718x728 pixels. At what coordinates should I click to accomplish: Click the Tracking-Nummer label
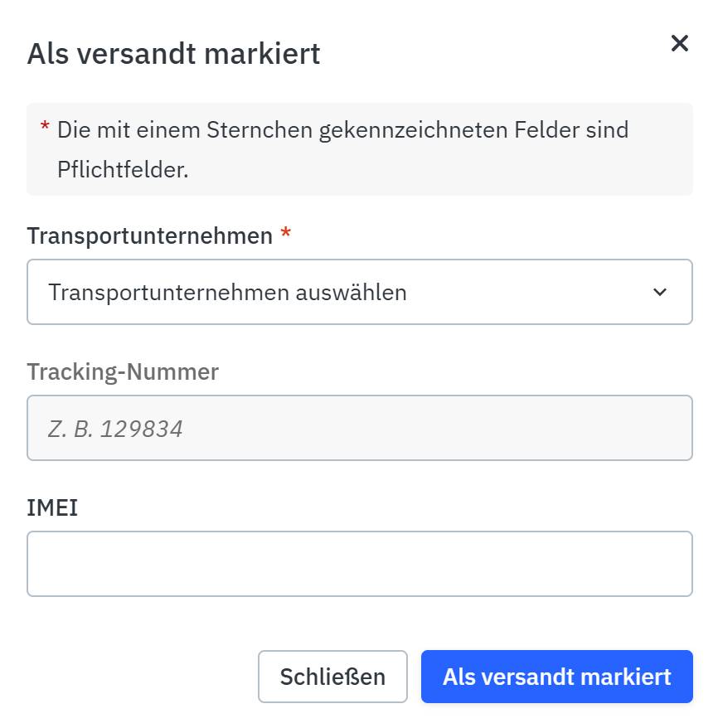[123, 371]
